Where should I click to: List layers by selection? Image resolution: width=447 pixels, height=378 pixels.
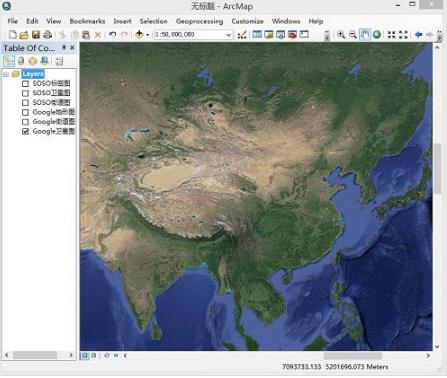coord(44,61)
